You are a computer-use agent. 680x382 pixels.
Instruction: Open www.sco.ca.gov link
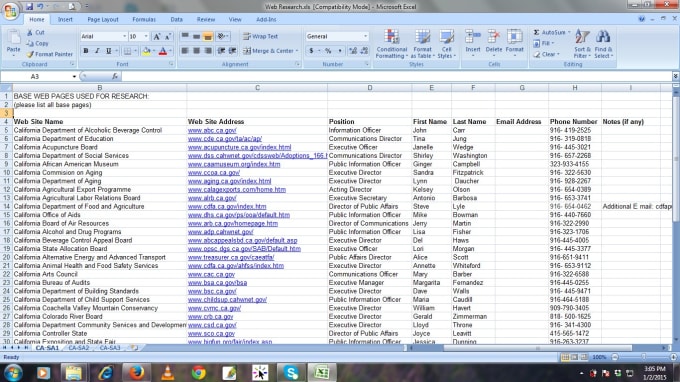click(211, 333)
